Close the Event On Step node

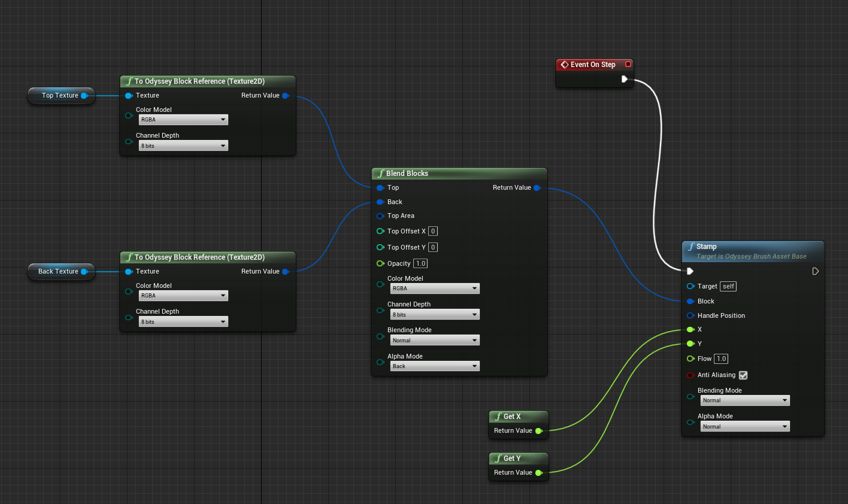point(628,64)
